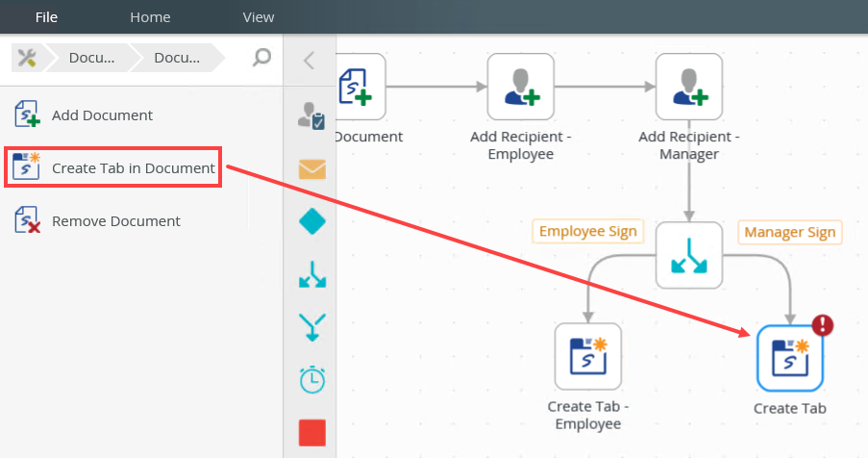The height and width of the screenshot is (458, 868).
Task: Click the Manager Sign line label
Action: click(790, 232)
